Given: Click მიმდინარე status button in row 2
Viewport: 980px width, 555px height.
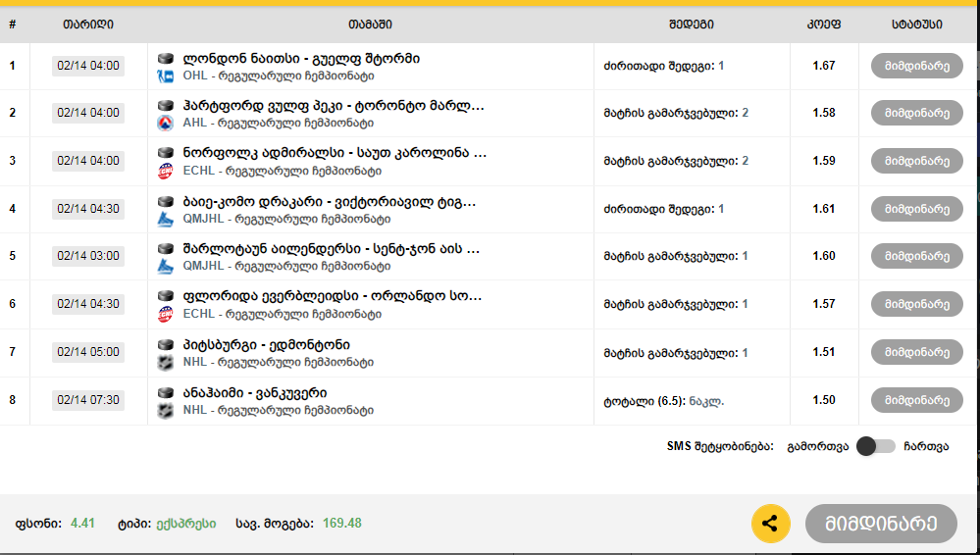Looking at the screenshot, I should [917, 113].
